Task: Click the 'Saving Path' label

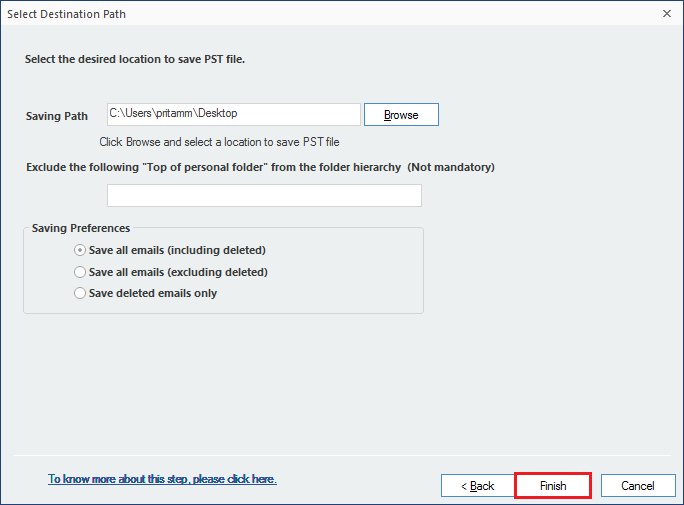Action: coord(57,116)
